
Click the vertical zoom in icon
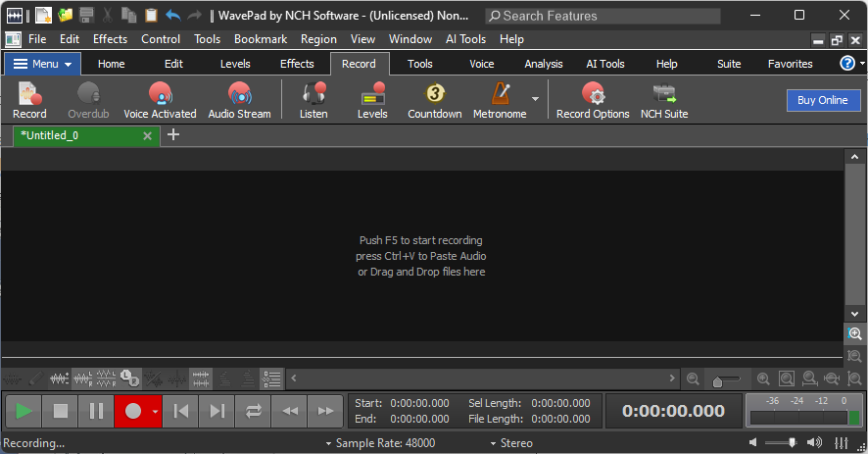click(854, 333)
